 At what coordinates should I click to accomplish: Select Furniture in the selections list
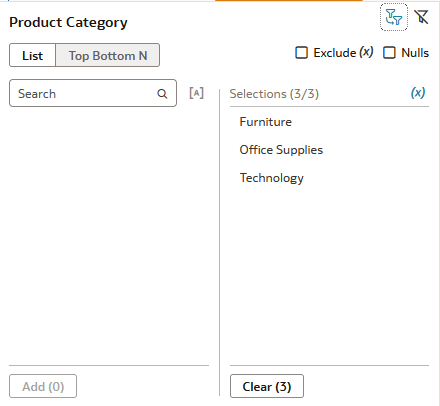(x=265, y=122)
